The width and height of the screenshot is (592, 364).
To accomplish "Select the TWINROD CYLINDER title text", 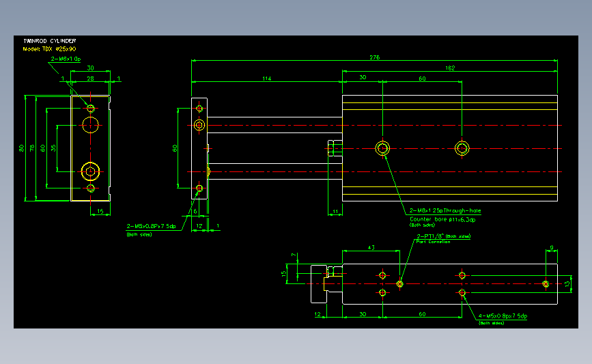I will click(49, 41).
